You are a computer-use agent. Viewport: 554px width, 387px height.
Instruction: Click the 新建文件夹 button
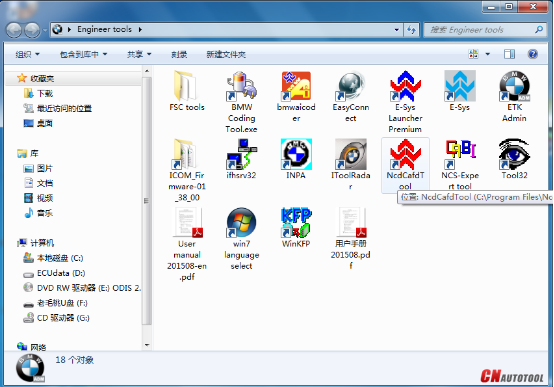226,54
